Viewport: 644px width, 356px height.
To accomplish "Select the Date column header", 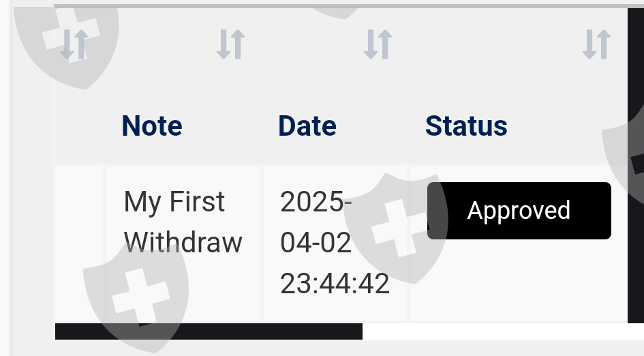I will [307, 126].
